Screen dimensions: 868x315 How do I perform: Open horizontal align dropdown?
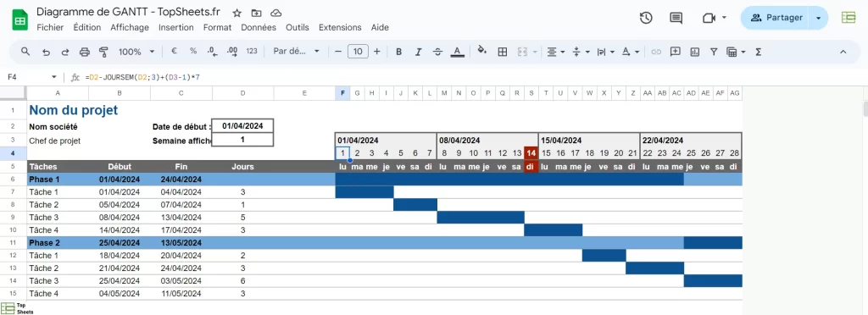[x=555, y=52]
